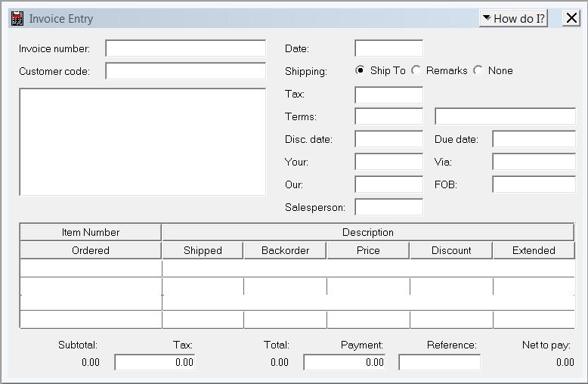Click the large customer address box

[x=142, y=142]
